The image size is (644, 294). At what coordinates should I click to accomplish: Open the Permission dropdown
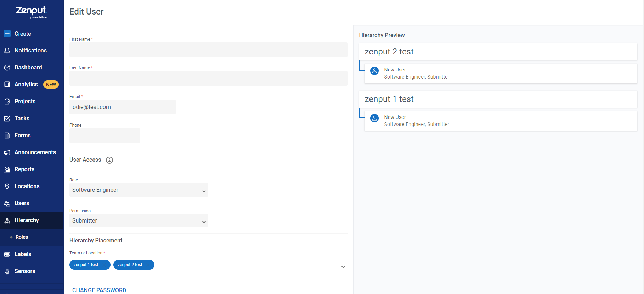pyautogui.click(x=139, y=221)
